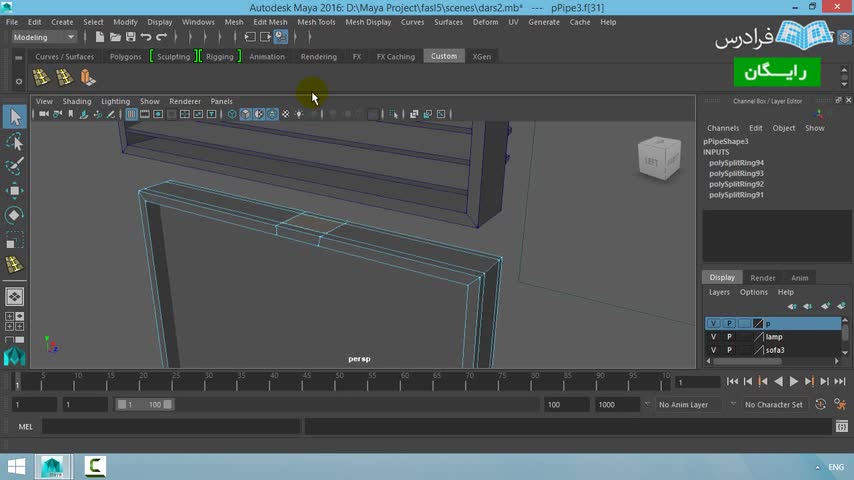
Task: Switch to the Anim layer tab
Action: pyautogui.click(x=800, y=278)
